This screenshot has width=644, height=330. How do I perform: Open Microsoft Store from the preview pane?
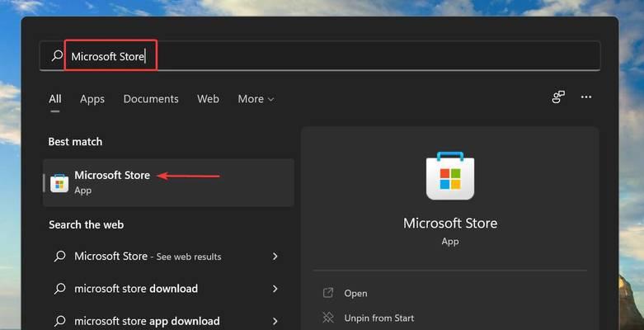coord(355,294)
